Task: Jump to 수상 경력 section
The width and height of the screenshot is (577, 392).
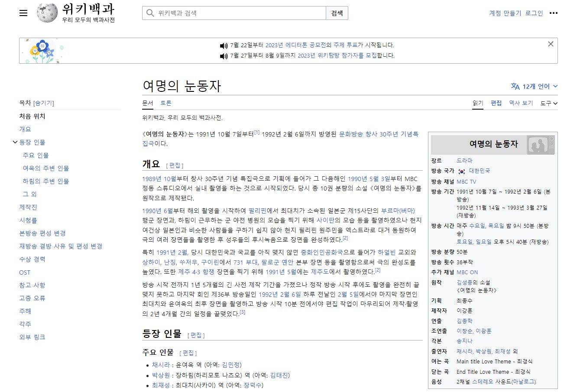Action: pyautogui.click(x=32, y=259)
